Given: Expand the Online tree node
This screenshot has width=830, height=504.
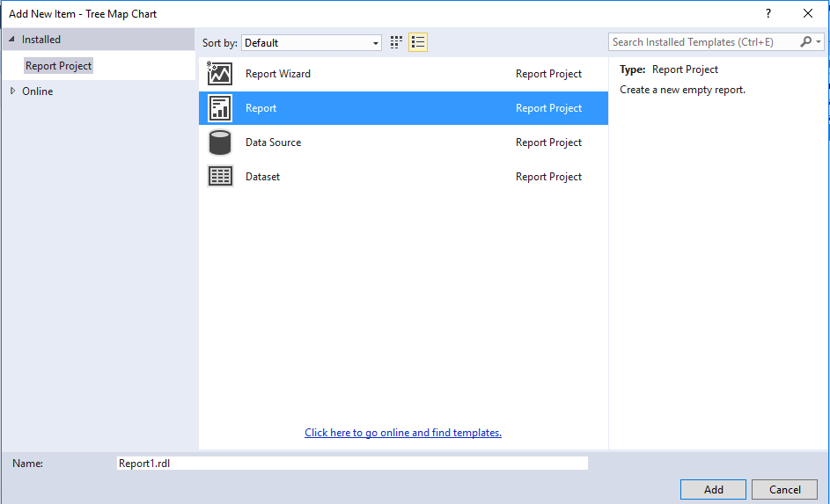Looking at the screenshot, I should click(x=12, y=91).
